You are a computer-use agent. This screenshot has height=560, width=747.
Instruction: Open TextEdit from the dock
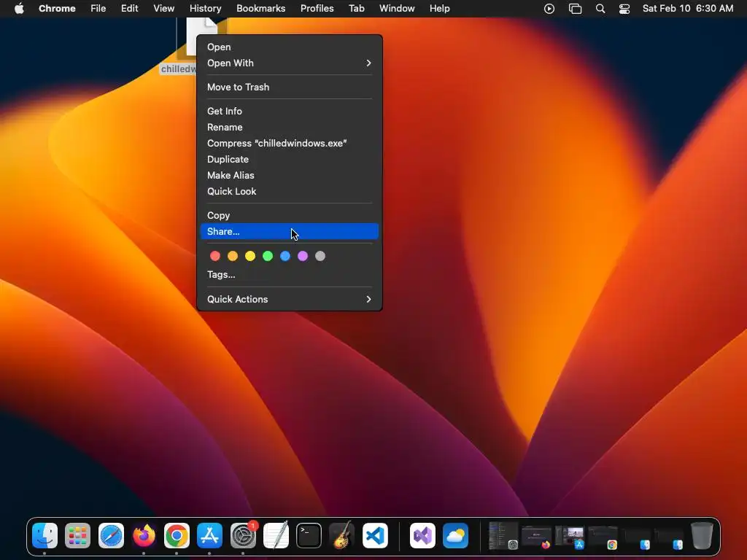click(276, 536)
